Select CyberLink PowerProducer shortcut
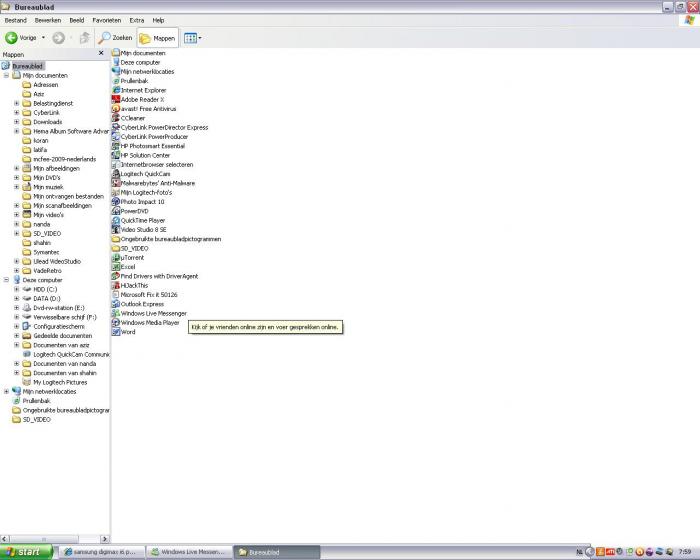The image size is (700, 560). click(150, 137)
